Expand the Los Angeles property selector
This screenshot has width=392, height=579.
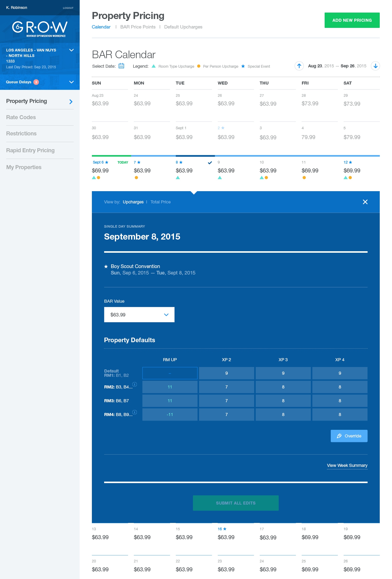coord(71,50)
